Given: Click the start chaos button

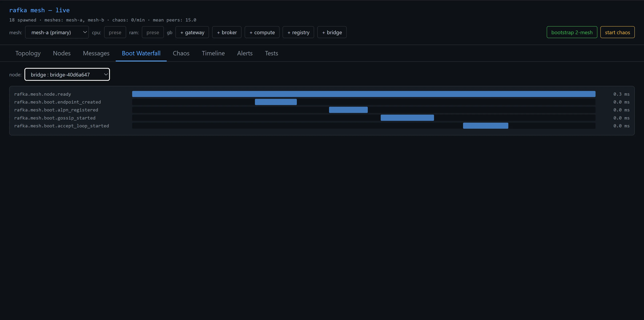Looking at the screenshot, I should point(618,32).
